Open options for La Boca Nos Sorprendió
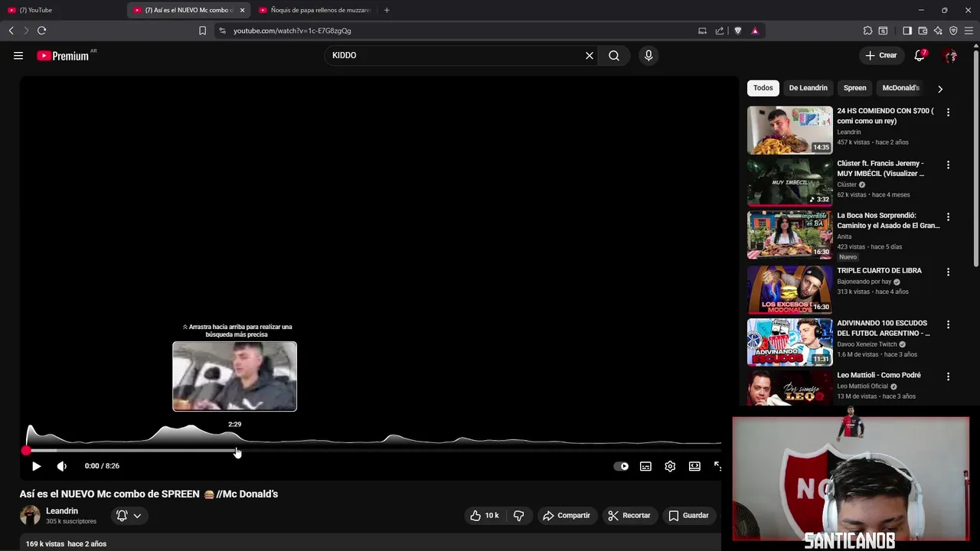 [948, 217]
